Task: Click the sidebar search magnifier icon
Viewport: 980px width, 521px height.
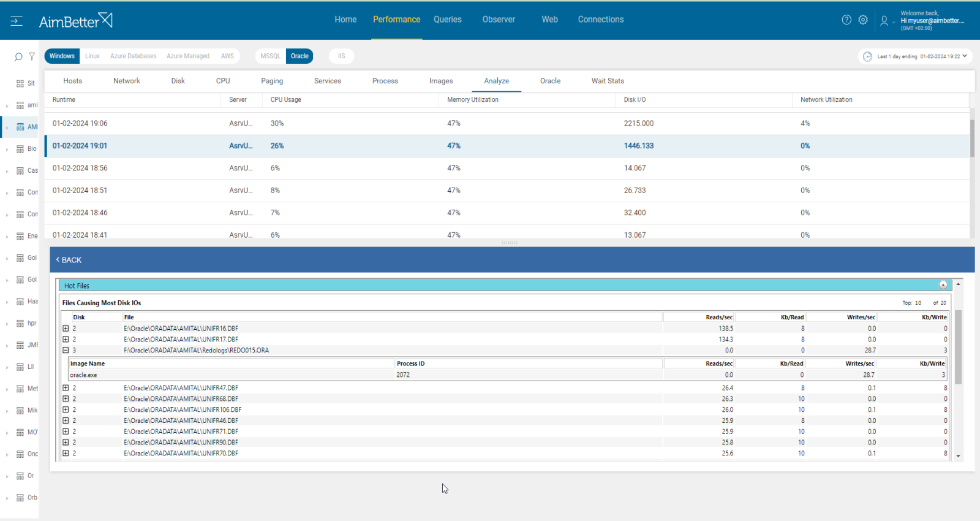Action: pyautogui.click(x=18, y=56)
